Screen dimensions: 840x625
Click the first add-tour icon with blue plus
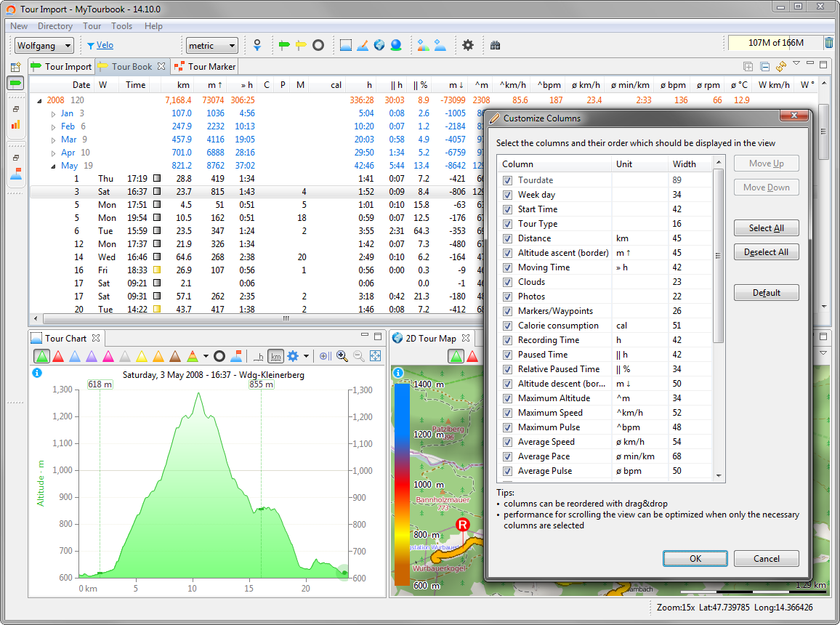pos(423,46)
